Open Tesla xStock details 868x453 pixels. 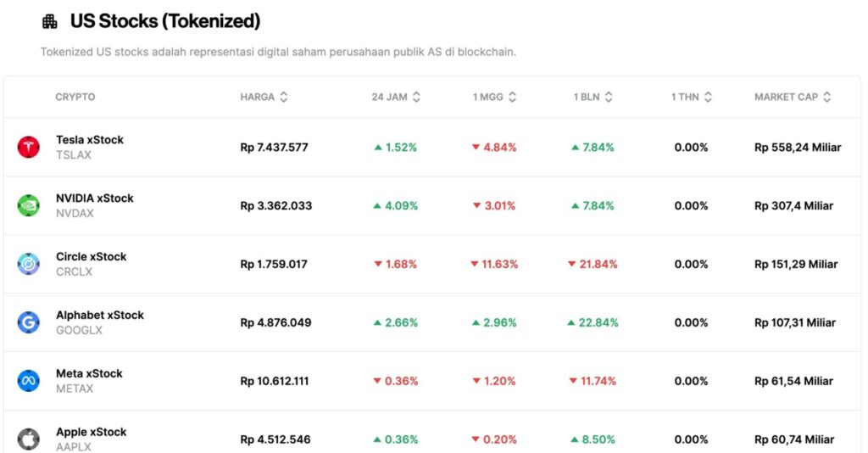tap(90, 140)
